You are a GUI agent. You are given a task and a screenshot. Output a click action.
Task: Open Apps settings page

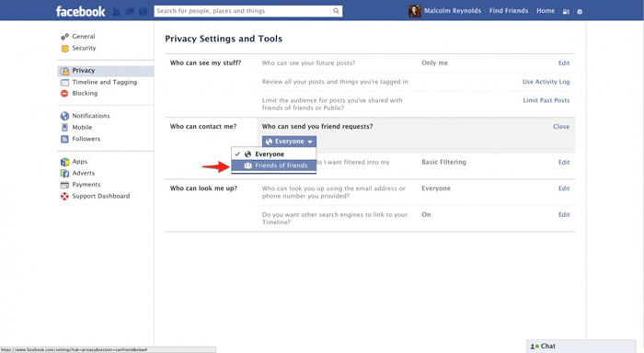coord(80,161)
